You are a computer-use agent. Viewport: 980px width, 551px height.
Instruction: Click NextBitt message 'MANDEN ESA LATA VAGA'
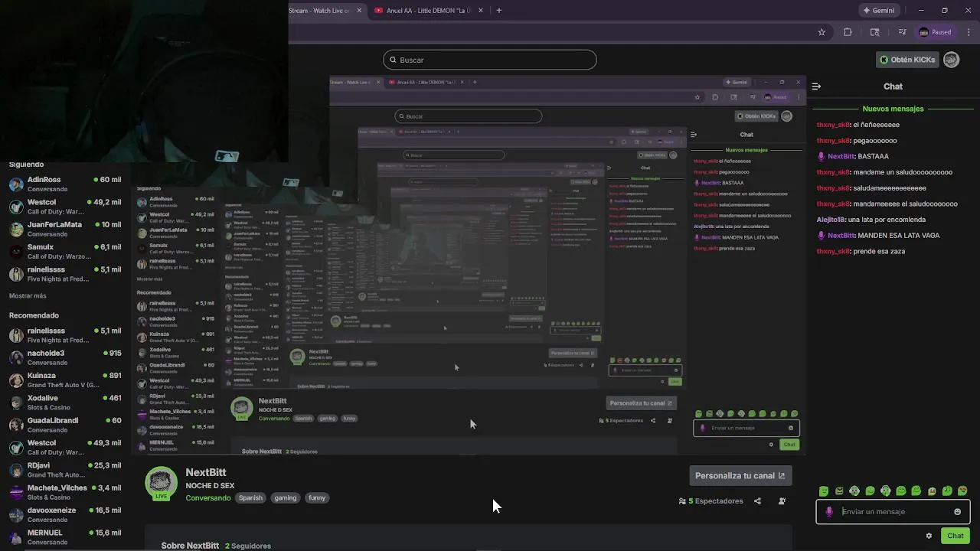(x=878, y=236)
